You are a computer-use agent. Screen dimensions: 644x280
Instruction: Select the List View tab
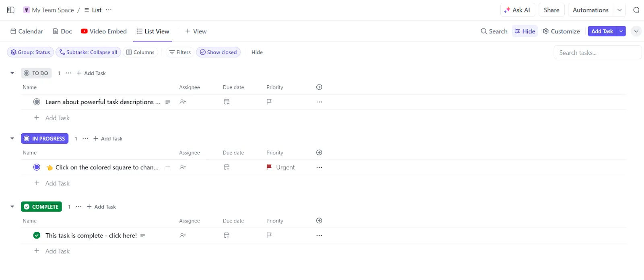point(153,31)
